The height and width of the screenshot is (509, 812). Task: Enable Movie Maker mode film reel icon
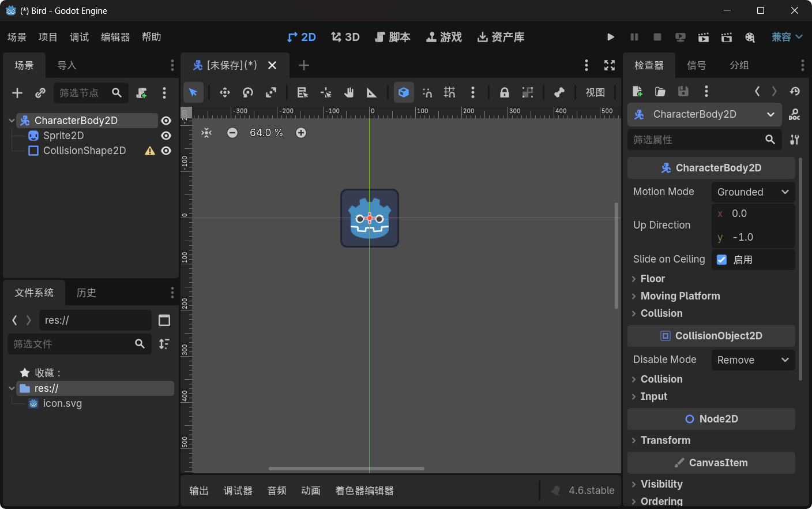(750, 37)
